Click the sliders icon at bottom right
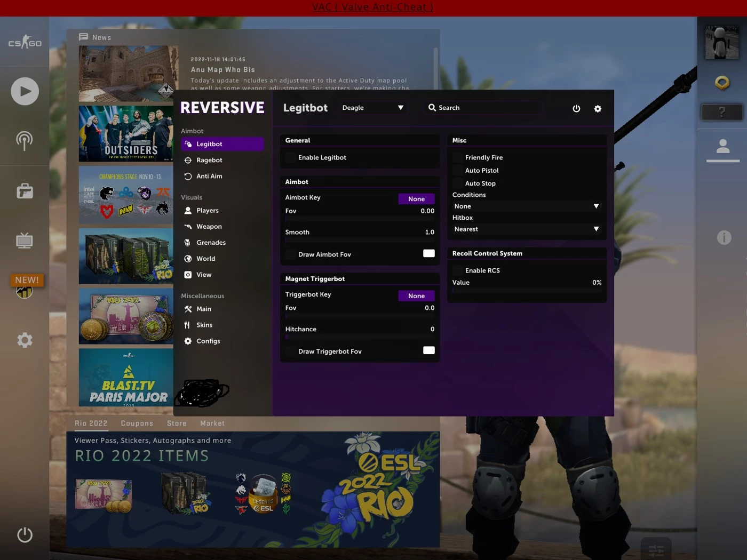This screenshot has height=560, width=747. pos(656,550)
